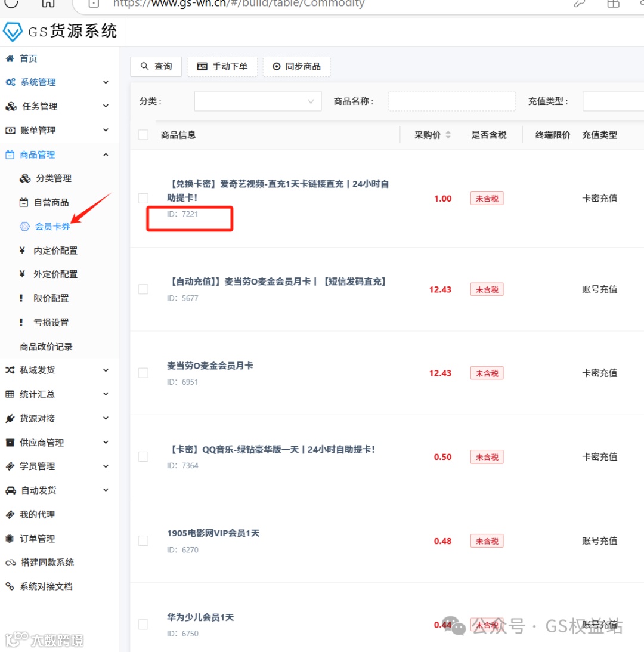The image size is (644, 652).
Task: Click the 首页 home icon
Action: (x=10, y=58)
